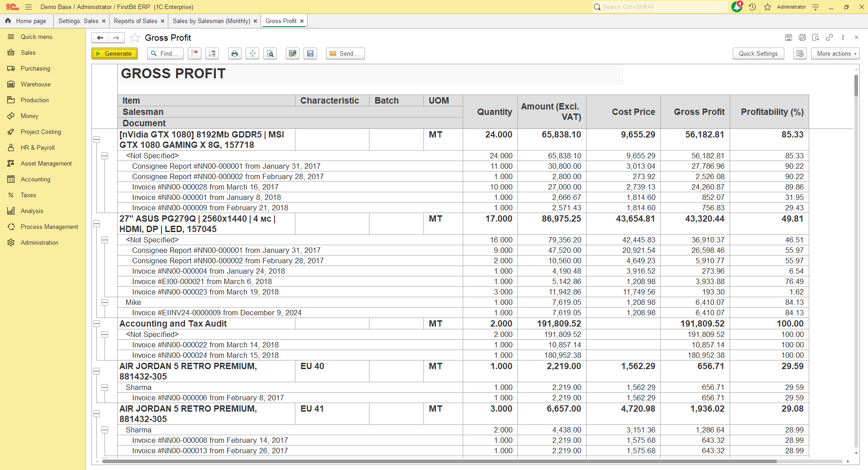This screenshot has height=470, width=868.
Task: Open print preview with the magnifier page icon
Action: click(270, 53)
